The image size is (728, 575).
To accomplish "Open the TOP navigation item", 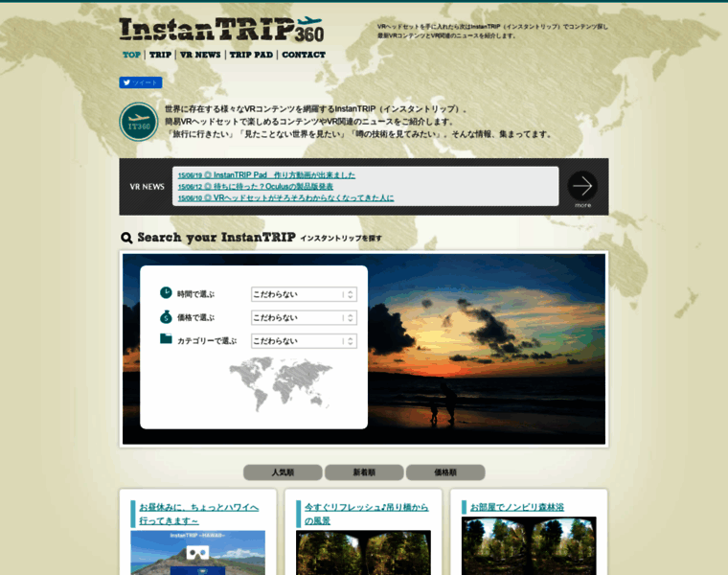I will pyautogui.click(x=131, y=55).
